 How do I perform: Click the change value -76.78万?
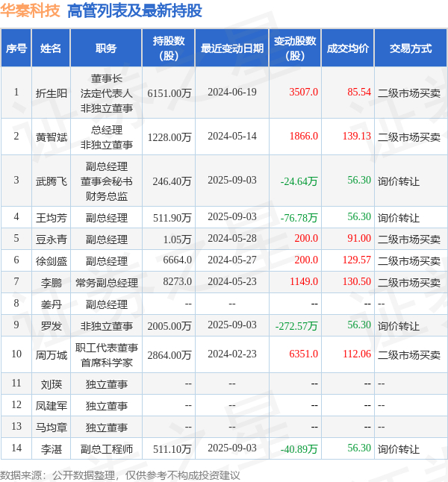pyautogui.click(x=299, y=218)
